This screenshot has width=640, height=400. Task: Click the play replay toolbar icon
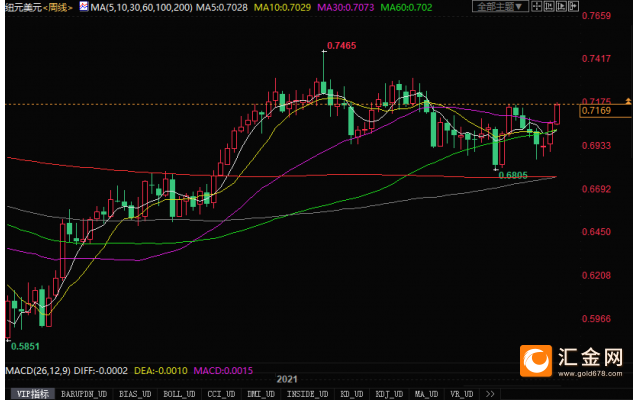tap(561, 7)
